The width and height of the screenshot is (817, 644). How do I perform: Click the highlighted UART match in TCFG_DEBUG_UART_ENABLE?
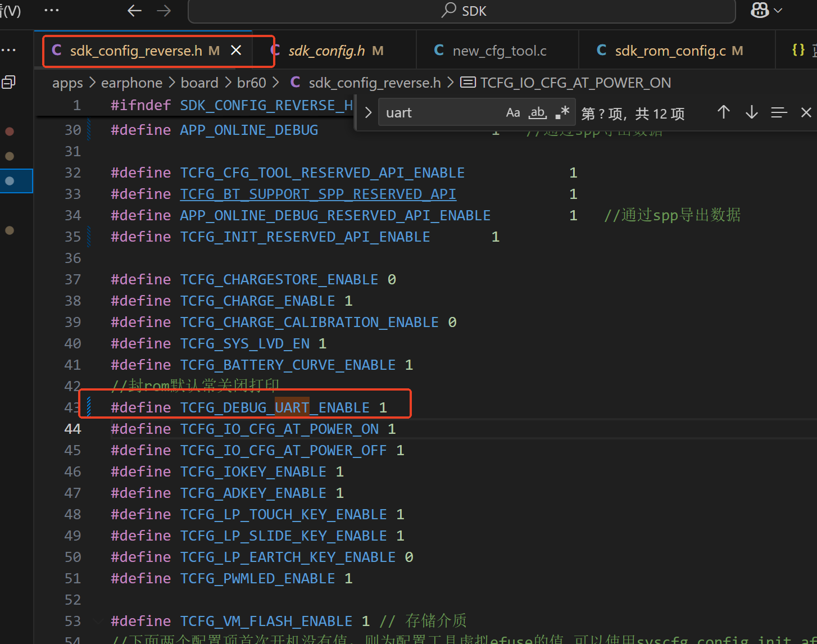pyautogui.click(x=292, y=407)
